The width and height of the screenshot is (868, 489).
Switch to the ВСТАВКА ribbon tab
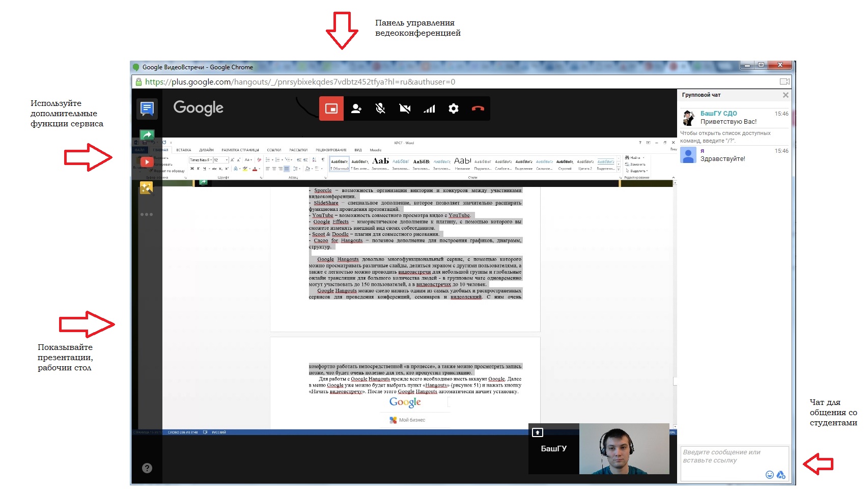[x=183, y=150]
